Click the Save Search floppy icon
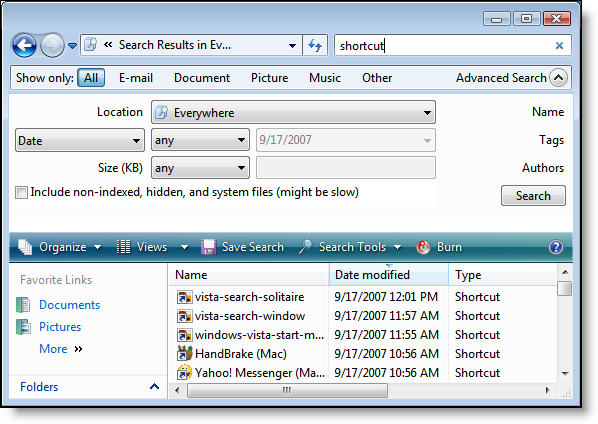This screenshot has width=598, height=424. pyautogui.click(x=209, y=247)
